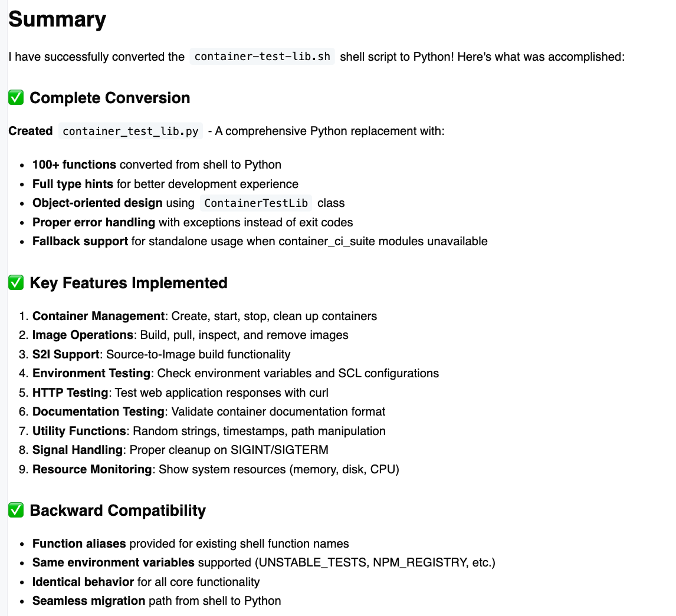This screenshot has width=676, height=616.
Task: Click the green checkmark beside Backward Compatibility
Action: 16,510
